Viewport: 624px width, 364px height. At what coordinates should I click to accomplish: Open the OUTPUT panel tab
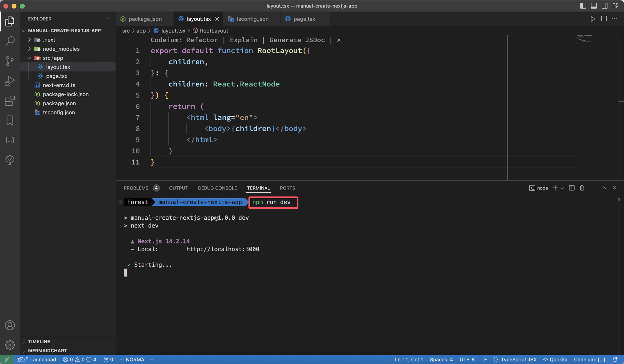pyautogui.click(x=178, y=188)
